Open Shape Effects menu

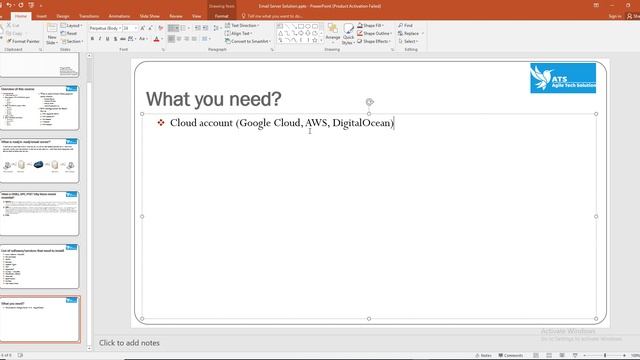(x=374, y=41)
